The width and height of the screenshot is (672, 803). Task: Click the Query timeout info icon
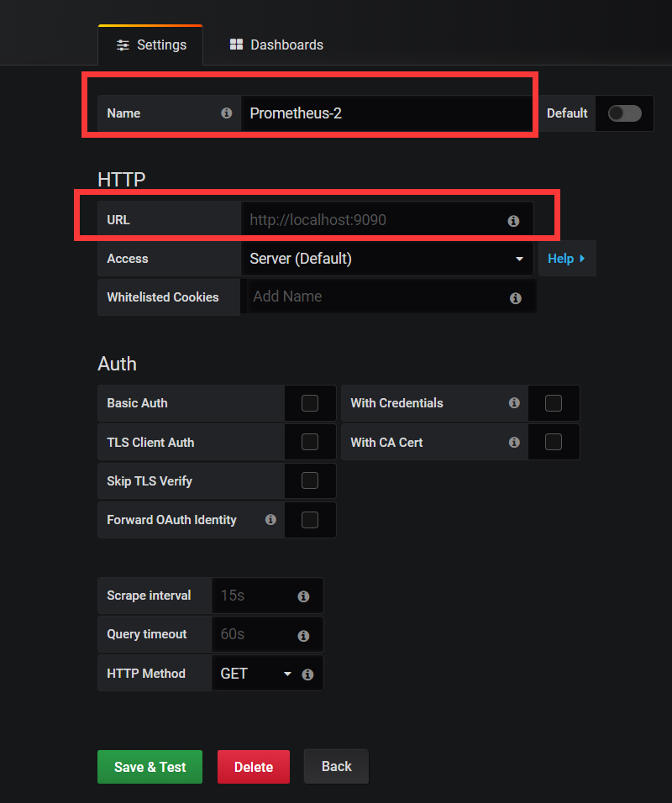[x=303, y=636]
